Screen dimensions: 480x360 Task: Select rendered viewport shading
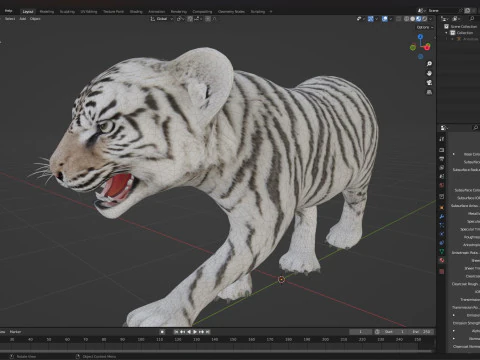tap(425, 19)
